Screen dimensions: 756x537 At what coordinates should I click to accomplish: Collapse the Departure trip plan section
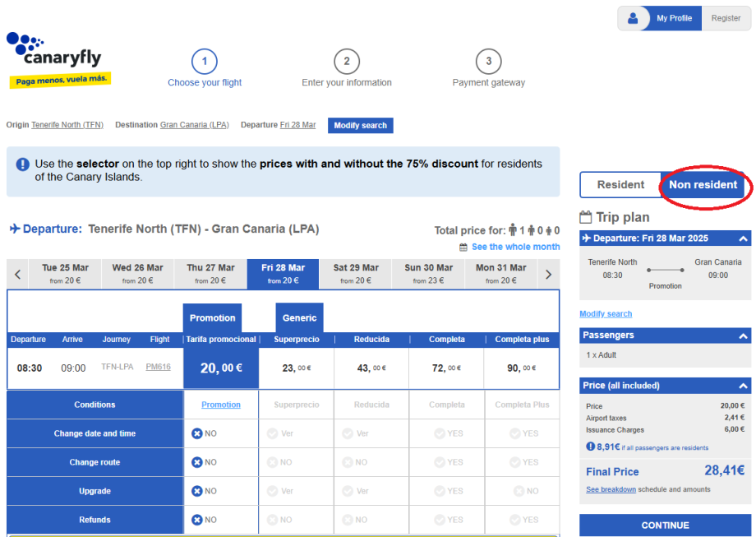coord(743,238)
